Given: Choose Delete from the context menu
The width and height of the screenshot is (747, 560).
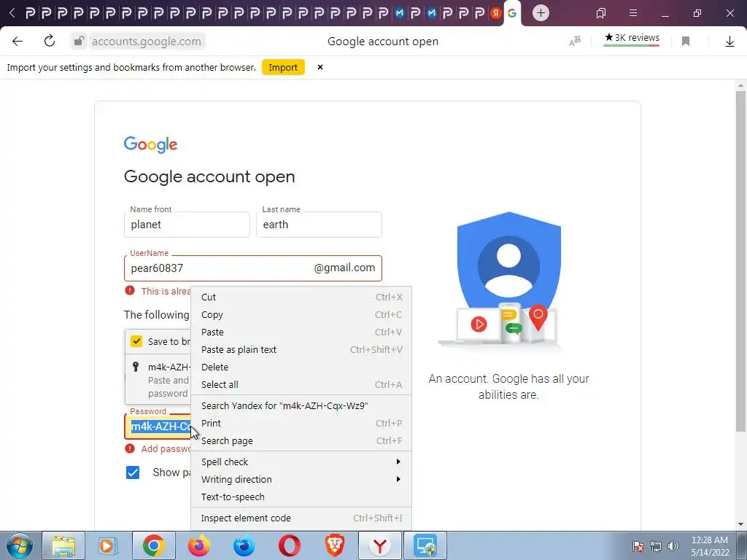Looking at the screenshot, I should (301, 367).
